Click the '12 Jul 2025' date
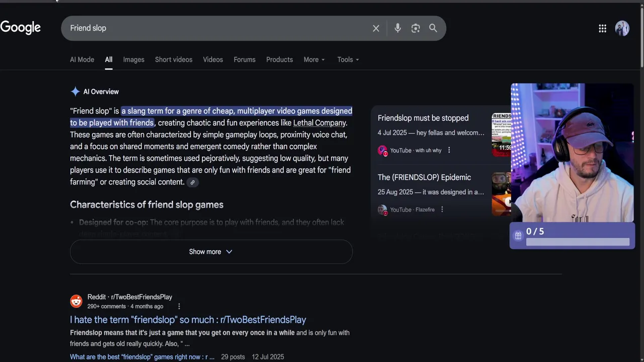644x362 pixels. pos(268,357)
